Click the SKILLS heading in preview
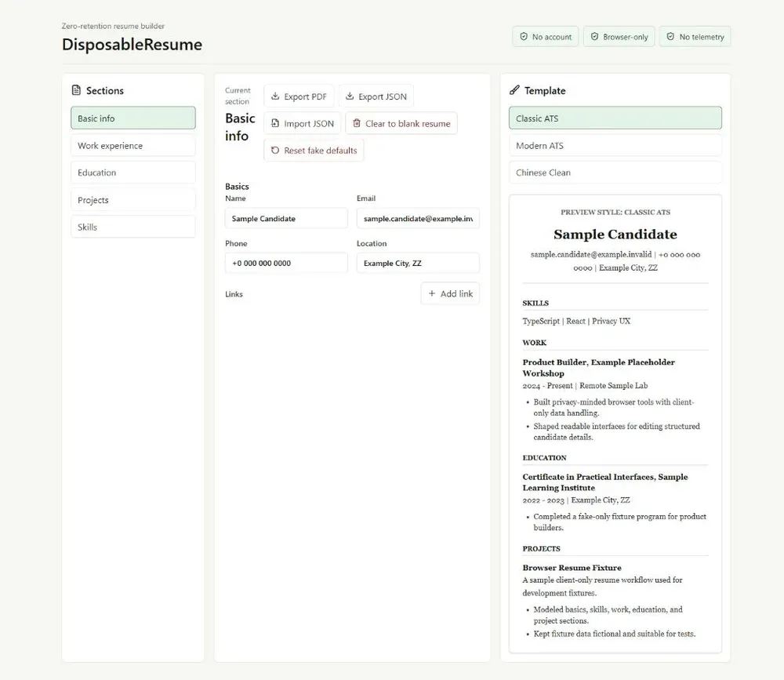This screenshot has height=680, width=784. coord(535,304)
